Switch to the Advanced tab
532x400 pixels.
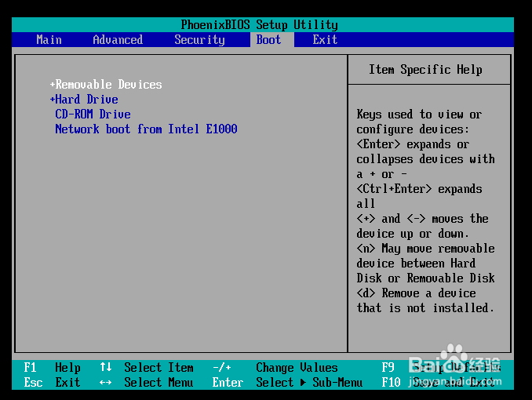click(118, 40)
